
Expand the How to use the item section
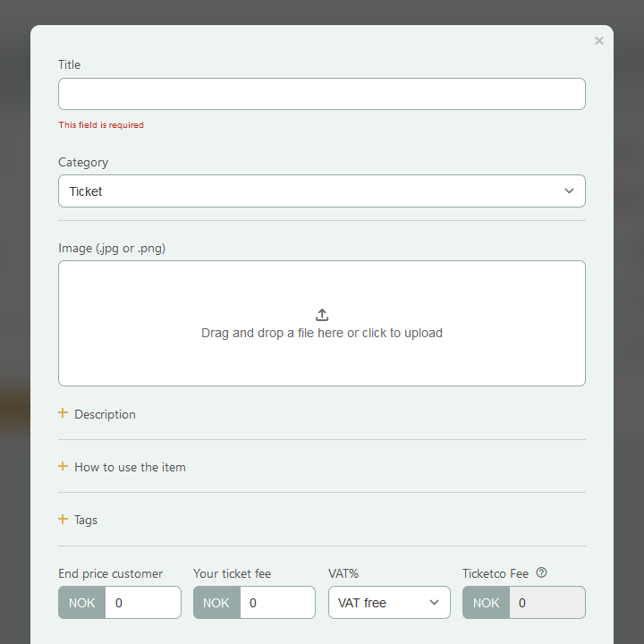click(x=130, y=468)
